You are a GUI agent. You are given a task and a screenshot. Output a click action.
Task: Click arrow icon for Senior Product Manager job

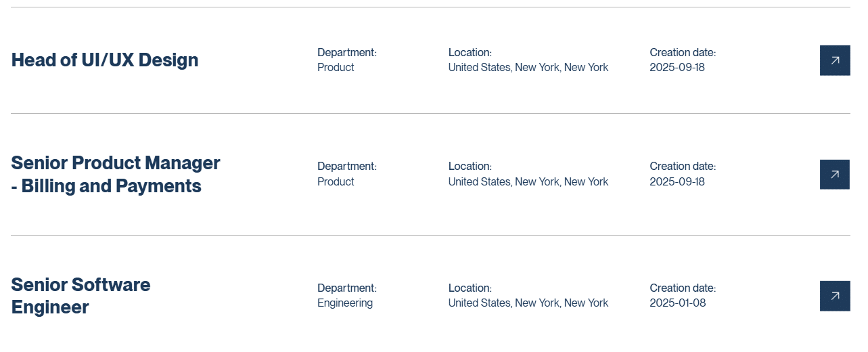835,175
